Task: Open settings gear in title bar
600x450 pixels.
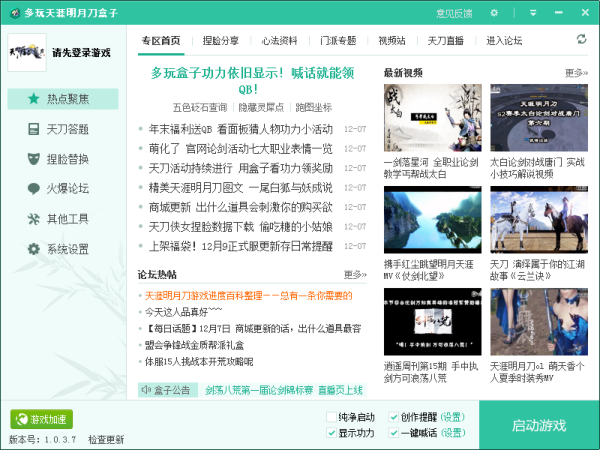Action: tap(494, 13)
